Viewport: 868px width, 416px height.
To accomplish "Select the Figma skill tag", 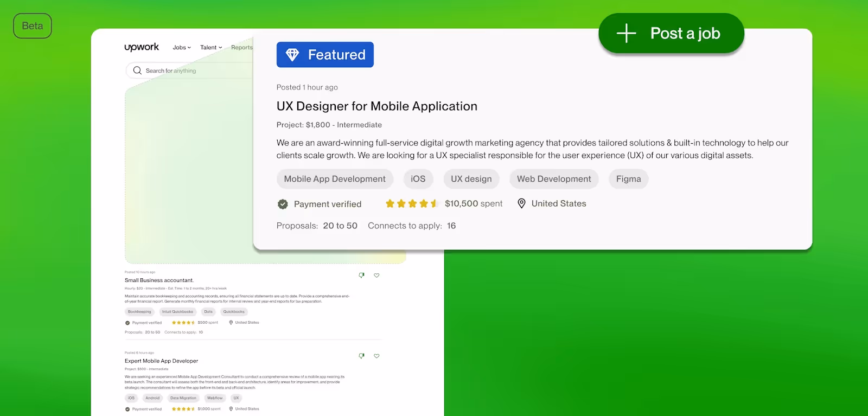I will tap(628, 179).
